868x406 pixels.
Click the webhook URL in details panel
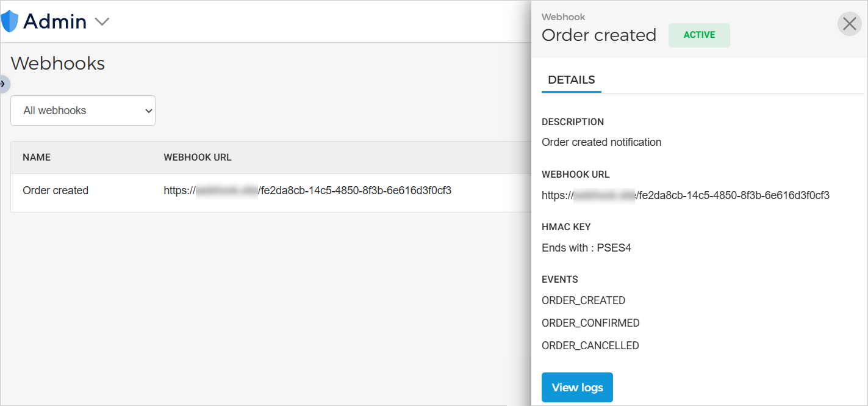pos(685,195)
